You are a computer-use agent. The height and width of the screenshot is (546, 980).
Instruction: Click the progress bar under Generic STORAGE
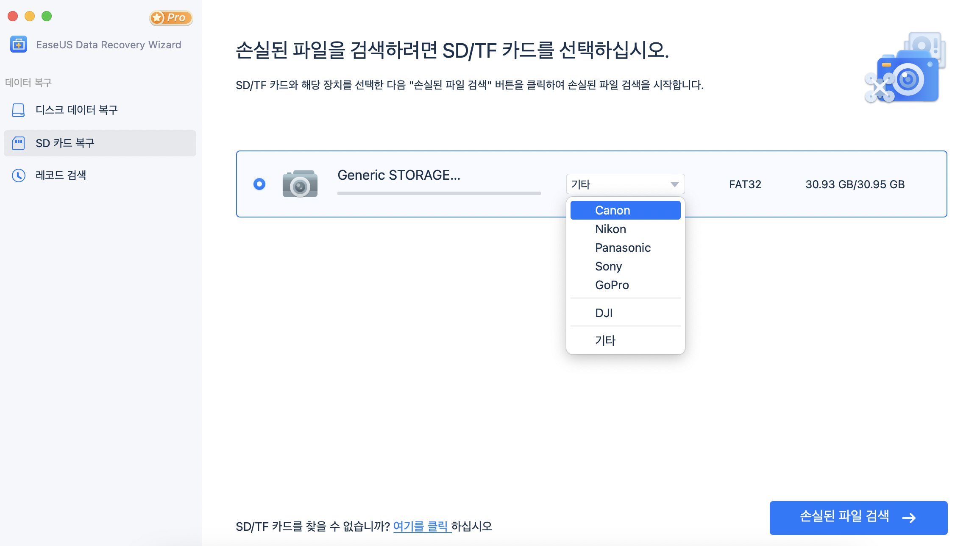pos(438,193)
